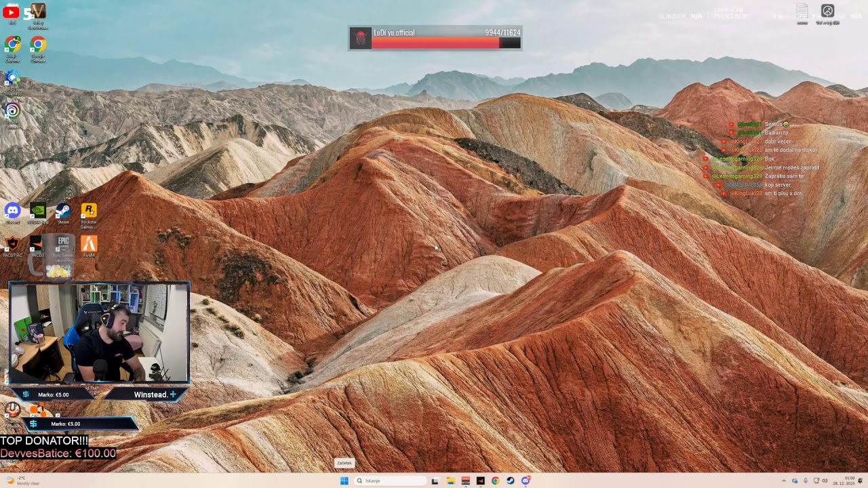Screen dimensions: 868x488
Task: Click the chat message "koji server"
Action: pos(778,185)
